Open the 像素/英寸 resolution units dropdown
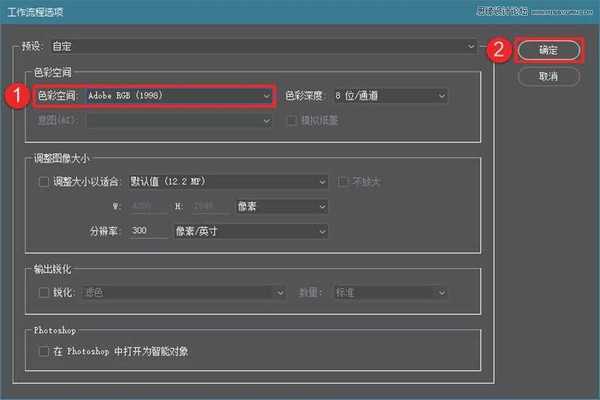 pos(251,231)
